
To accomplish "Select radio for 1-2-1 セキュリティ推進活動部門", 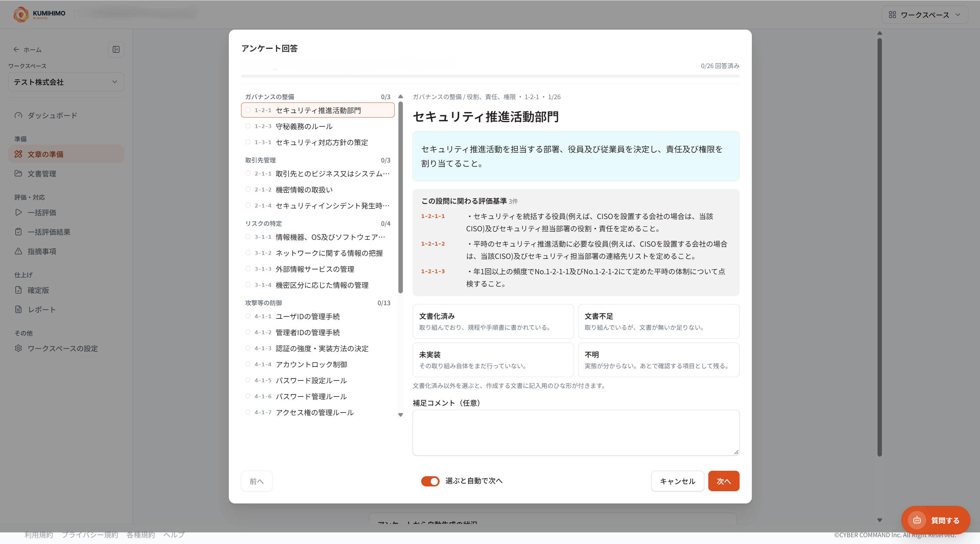I will (x=248, y=110).
